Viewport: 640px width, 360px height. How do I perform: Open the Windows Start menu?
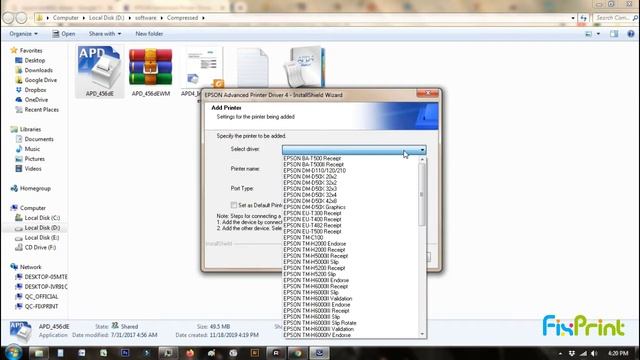[x=13, y=352]
